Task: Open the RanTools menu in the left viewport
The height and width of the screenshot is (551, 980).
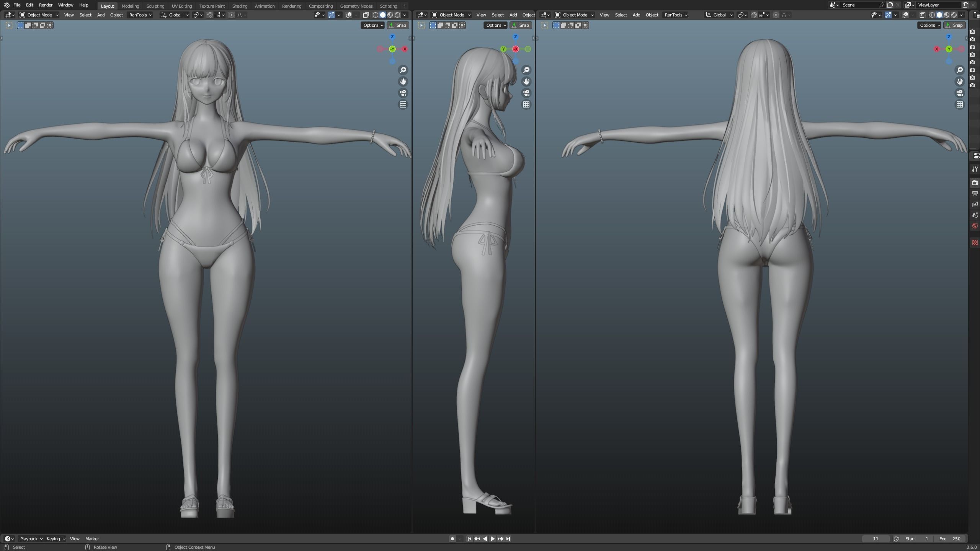Action: pos(140,15)
